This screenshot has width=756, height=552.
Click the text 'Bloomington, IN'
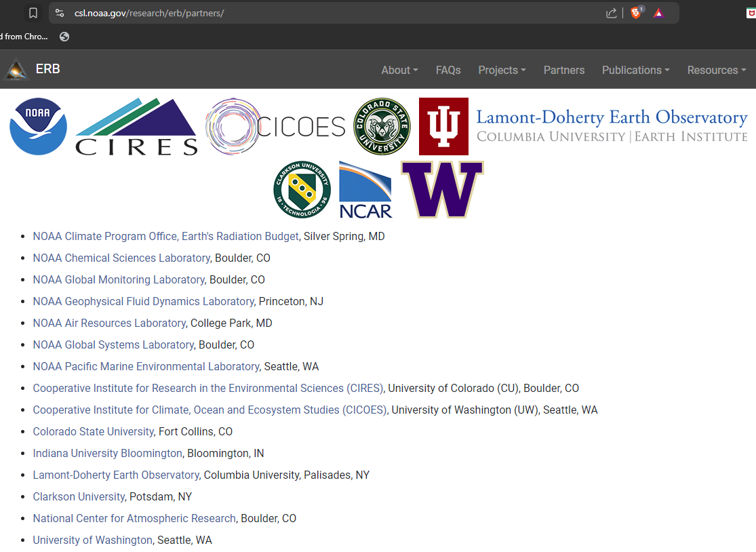[226, 453]
